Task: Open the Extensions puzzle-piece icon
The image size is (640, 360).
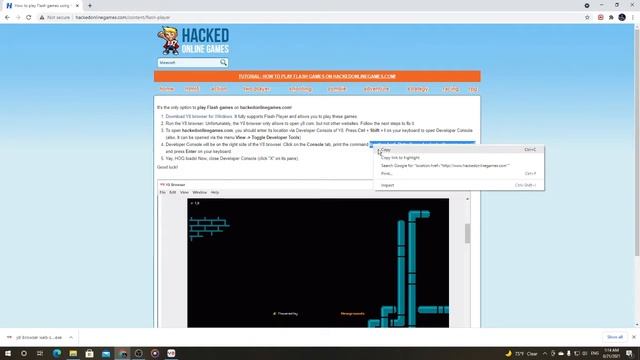Action: pyautogui.click(x=611, y=18)
